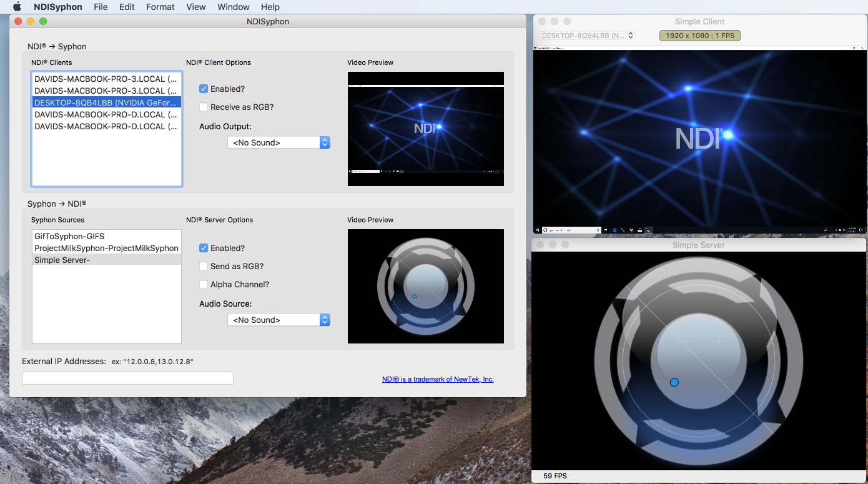868x484 pixels.
Task: Click the Simple Client window title
Action: pyautogui.click(x=700, y=21)
